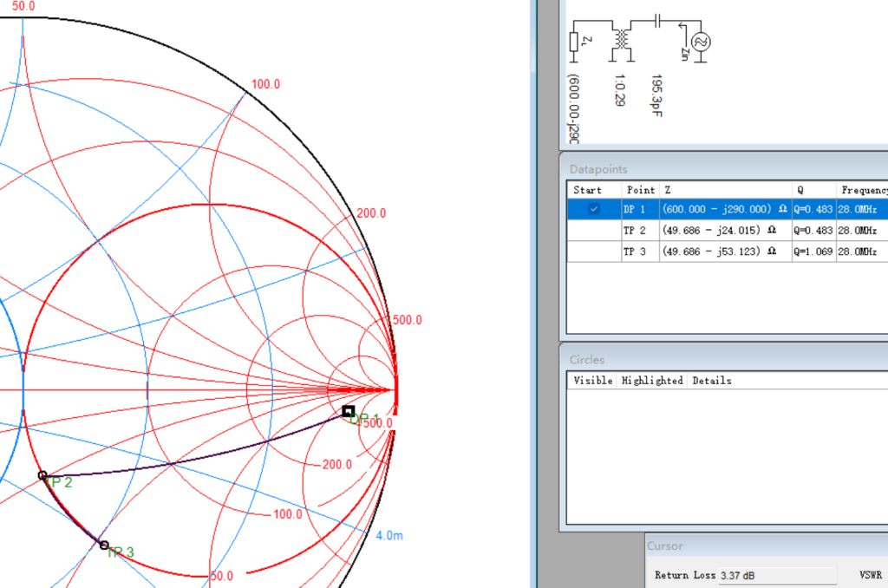The width and height of the screenshot is (888, 588).
Task: Click the blue 4.0m admittance label on chart
Action: coord(389,535)
